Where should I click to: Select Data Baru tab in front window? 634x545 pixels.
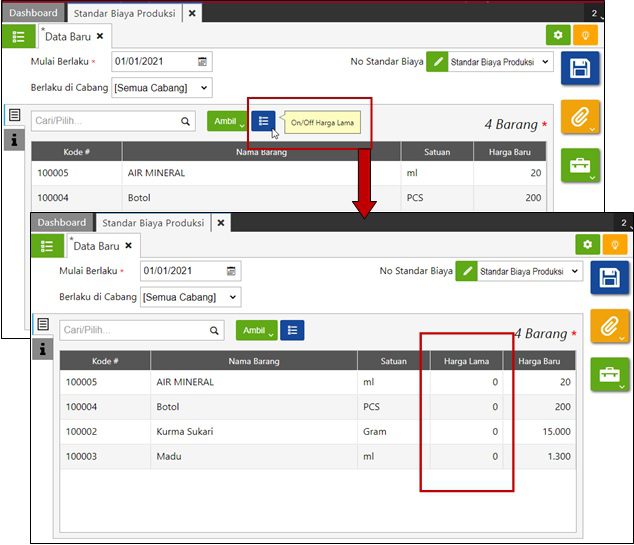pos(97,246)
